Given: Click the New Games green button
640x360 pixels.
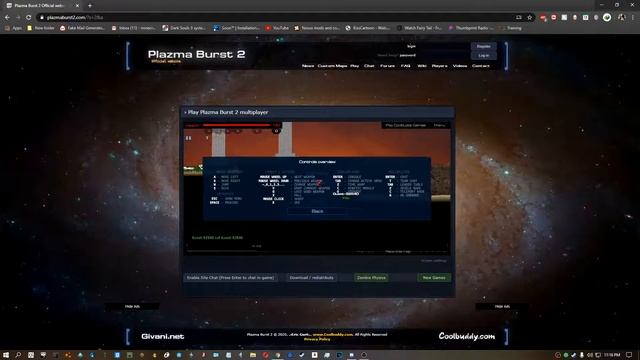Looking at the screenshot, I should 434,278.
